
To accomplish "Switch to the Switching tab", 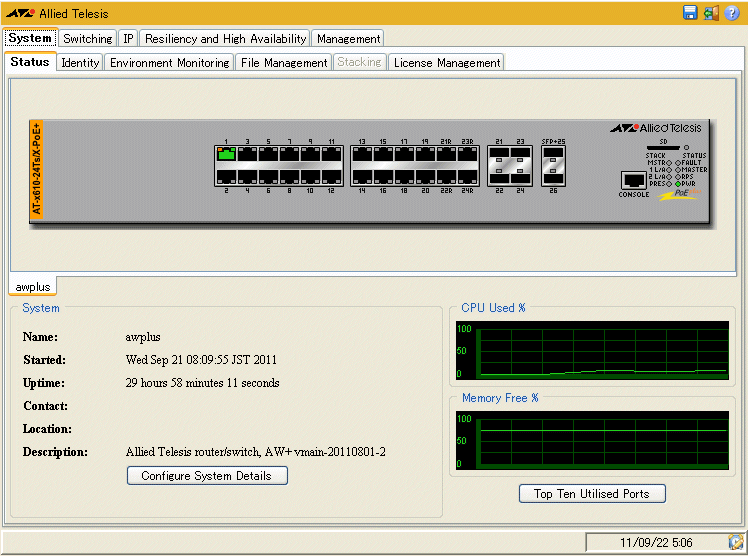I will pyautogui.click(x=88, y=39).
